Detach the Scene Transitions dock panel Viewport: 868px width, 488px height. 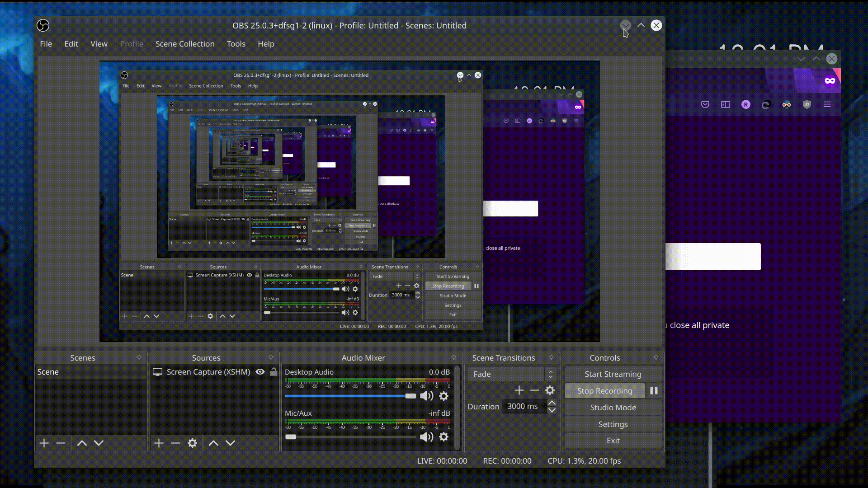point(552,357)
